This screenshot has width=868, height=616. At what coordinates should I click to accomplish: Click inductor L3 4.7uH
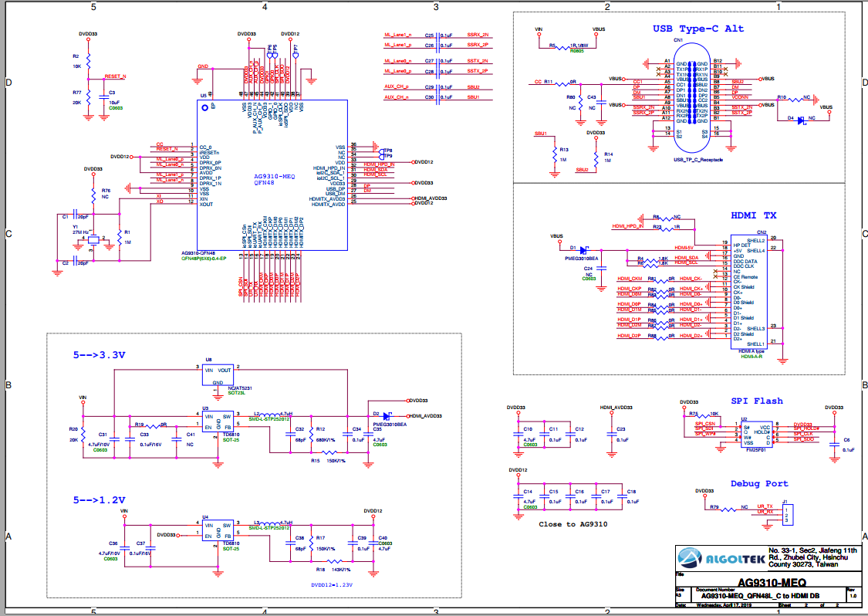269,523
